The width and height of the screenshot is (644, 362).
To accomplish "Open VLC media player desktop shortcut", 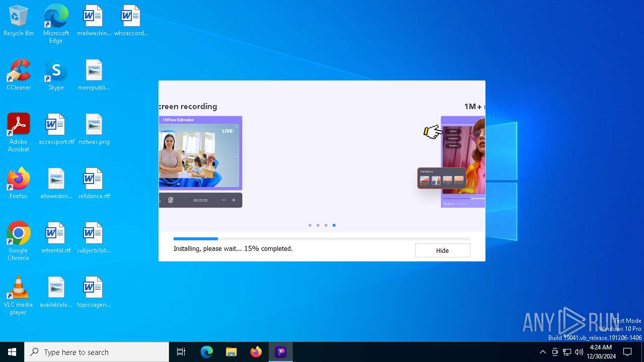I will pos(19,296).
